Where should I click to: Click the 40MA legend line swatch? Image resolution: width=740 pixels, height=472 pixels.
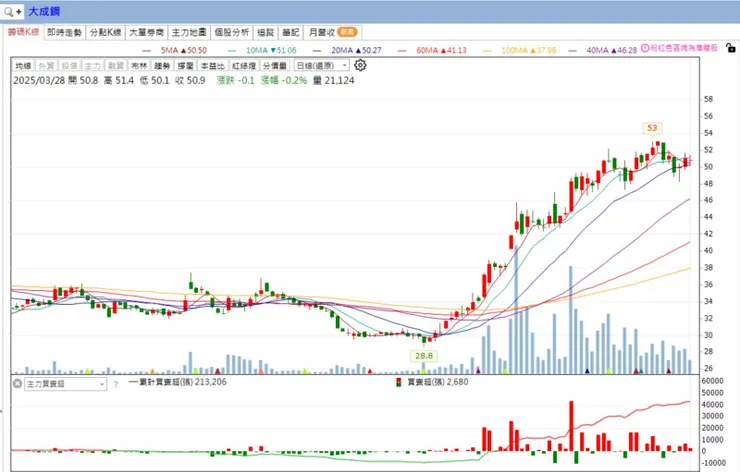[572, 51]
